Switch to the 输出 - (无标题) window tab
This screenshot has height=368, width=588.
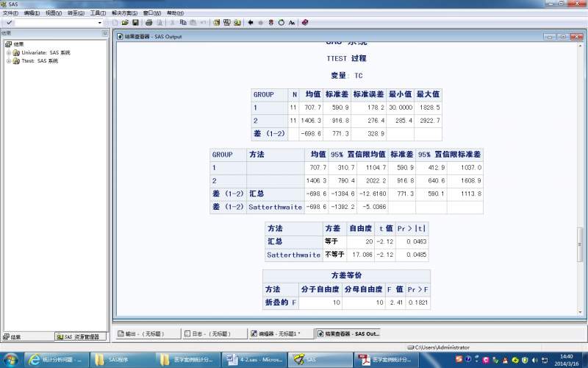point(148,333)
